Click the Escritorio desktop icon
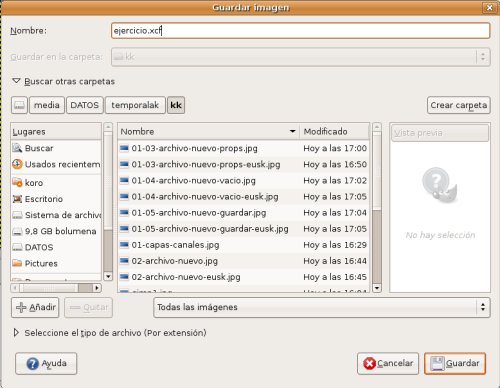500x388 pixels. click(x=17, y=199)
